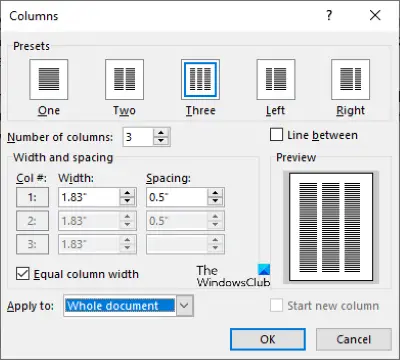Image resolution: width=400 pixels, height=360 pixels.
Task: Click the Whole document combo box text
Action: click(x=120, y=305)
